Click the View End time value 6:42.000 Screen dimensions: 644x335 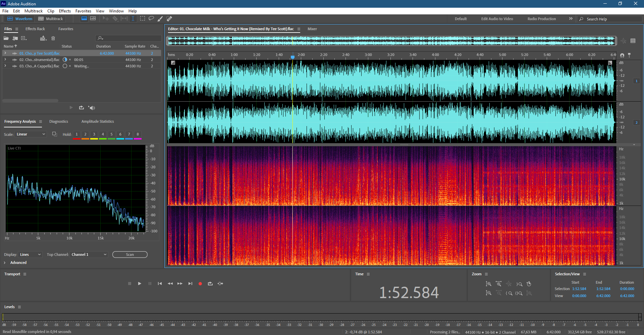point(603,296)
